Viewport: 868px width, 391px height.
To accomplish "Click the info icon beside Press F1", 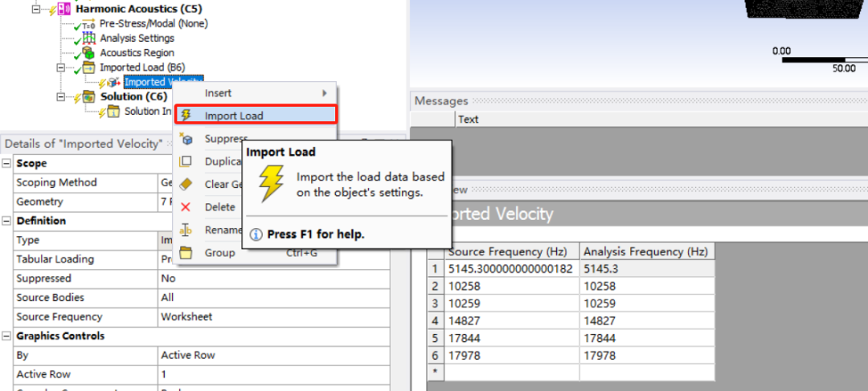I will [256, 234].
